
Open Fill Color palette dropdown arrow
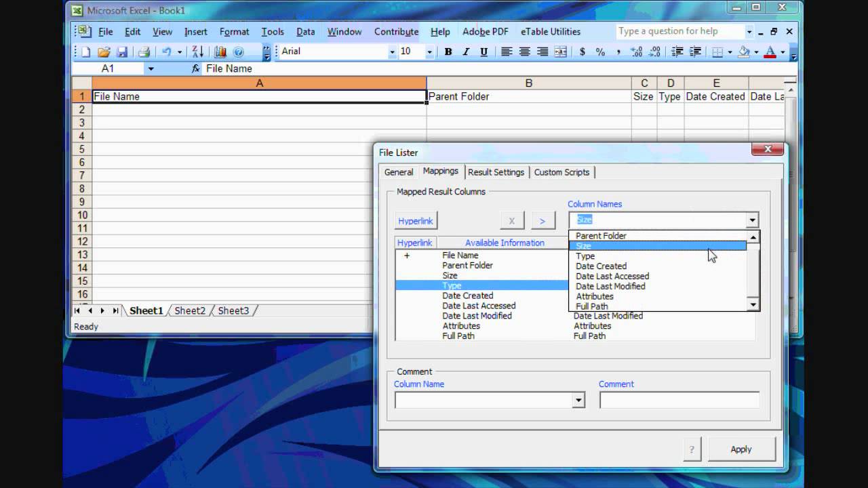pos(755,52)
